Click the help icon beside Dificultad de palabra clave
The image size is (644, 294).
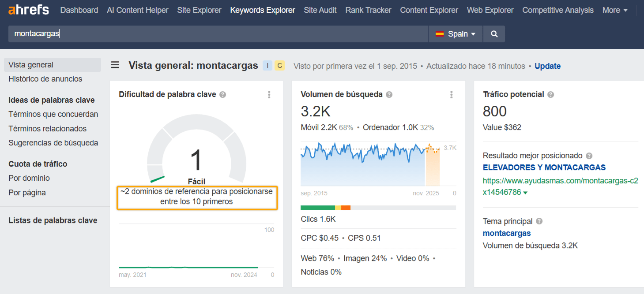point(223,94)
